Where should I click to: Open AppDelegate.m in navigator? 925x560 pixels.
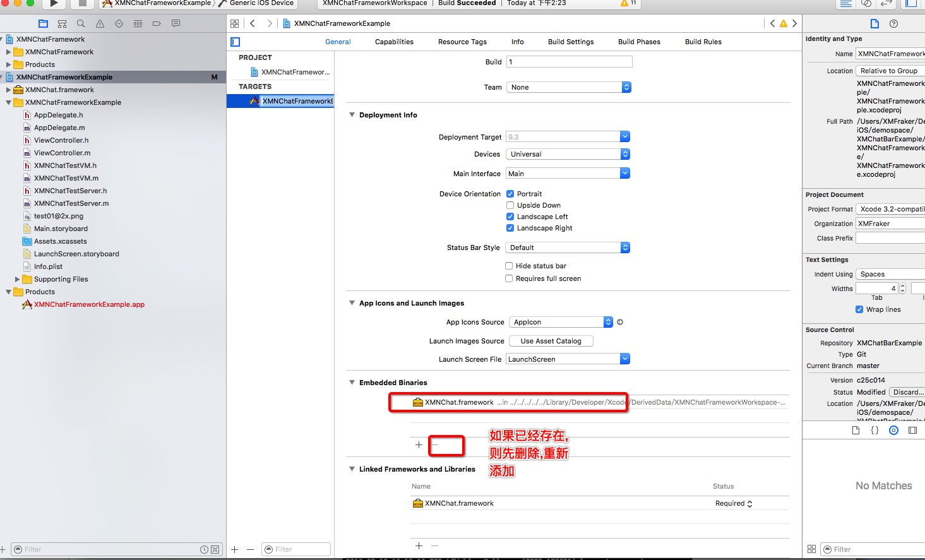[x=59, y=128]
